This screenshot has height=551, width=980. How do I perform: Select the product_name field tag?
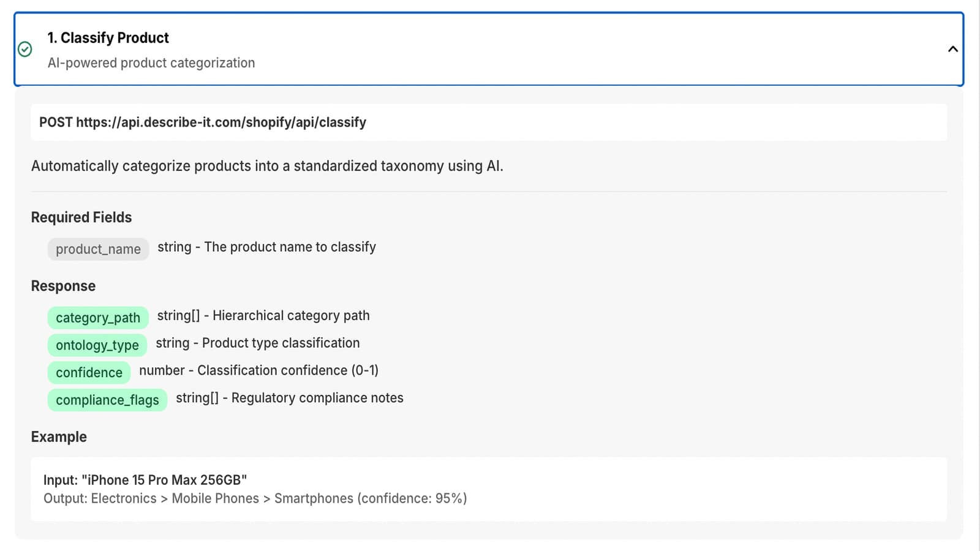pyautogui.click(x=98, y=249)
